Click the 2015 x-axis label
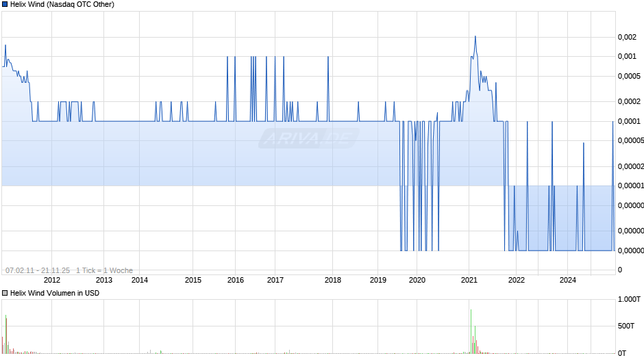 click(193, 280)
